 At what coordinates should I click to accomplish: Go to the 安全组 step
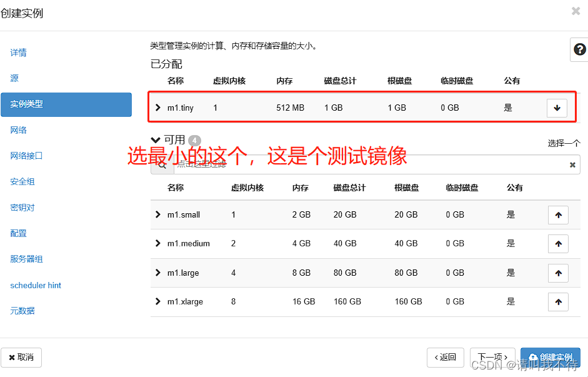[21, 181]
